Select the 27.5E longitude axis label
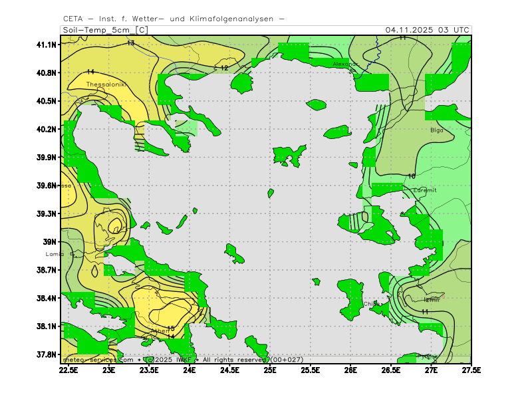The height and width of the screenshot is (399, 532). [x=471, y=369]
